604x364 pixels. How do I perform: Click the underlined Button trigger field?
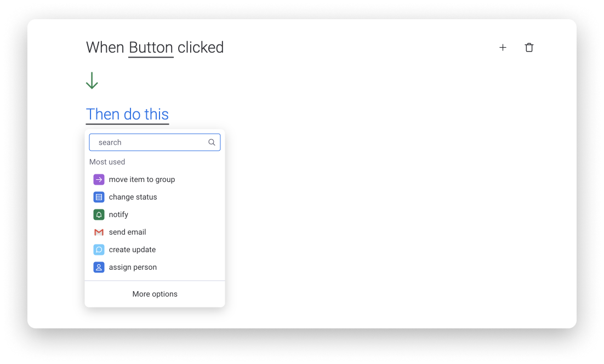151,48
